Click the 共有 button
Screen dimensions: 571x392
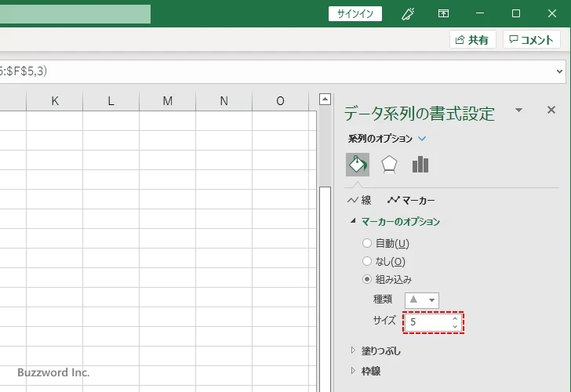[472, 39]
